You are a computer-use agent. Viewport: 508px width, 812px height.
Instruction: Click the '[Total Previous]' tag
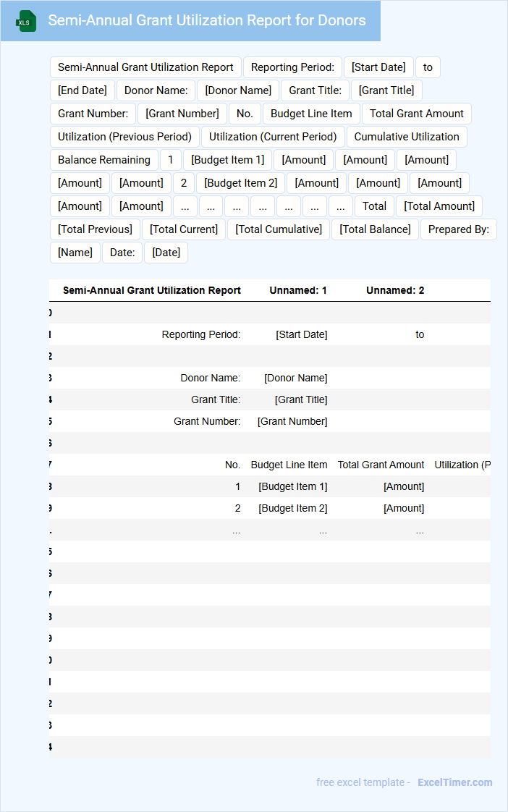pos(96,229)
